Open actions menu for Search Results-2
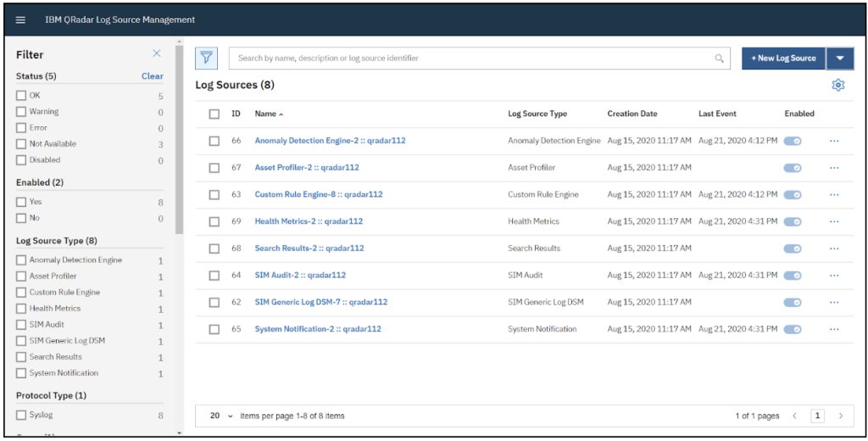The width and height of the screenshot is (868, 441). coord(834,248)
